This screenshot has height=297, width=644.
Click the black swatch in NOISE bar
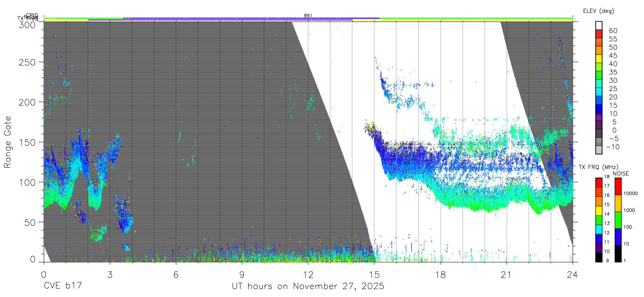(x=618, y=252)
